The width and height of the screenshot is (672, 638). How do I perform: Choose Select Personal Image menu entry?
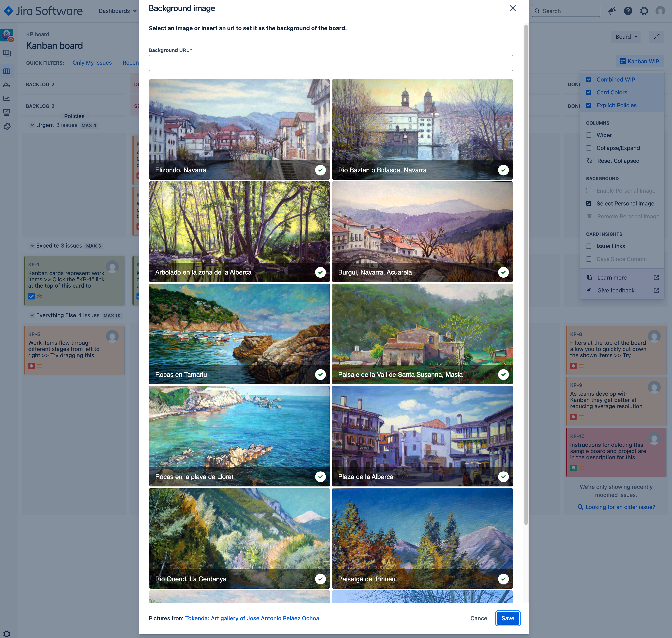(x=622, y=204)
